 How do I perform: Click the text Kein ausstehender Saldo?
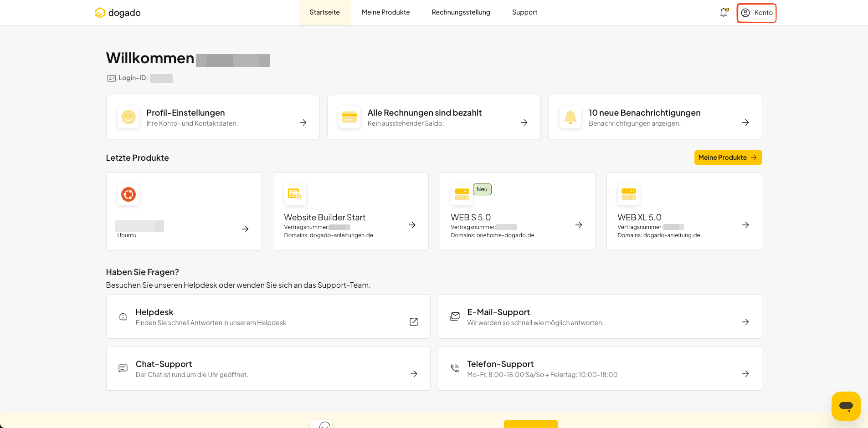(406, 123)
